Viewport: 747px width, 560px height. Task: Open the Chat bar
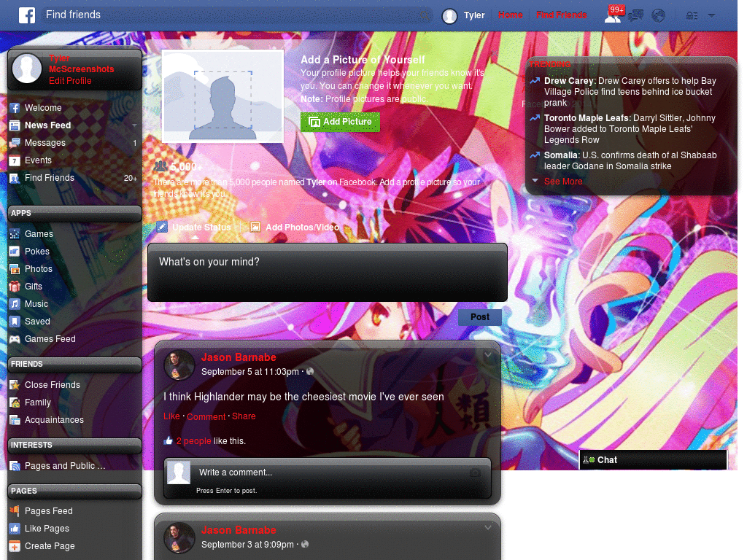click(x=653, y=460)
